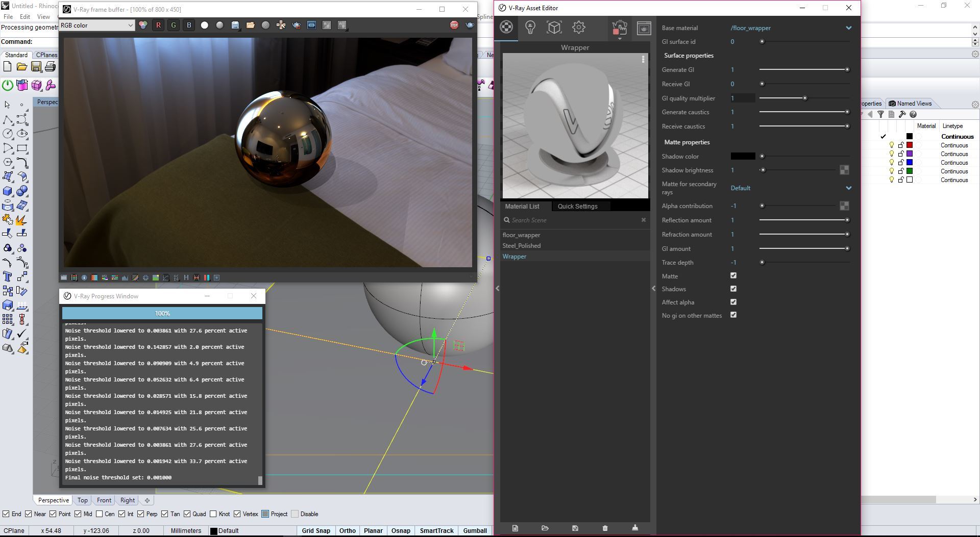Screen dimensions: 980x537
Task: Toggle the Vertex osnap checkbox
Action: (237, 514)
